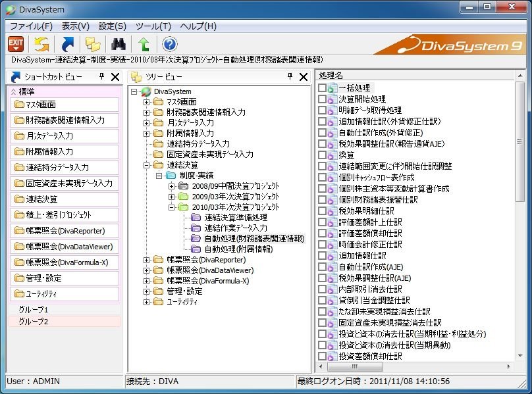This screenshot has height=394, width=532.
Task: Collapse the 標準 shortcut group header
Action: (x=65, y=91)
